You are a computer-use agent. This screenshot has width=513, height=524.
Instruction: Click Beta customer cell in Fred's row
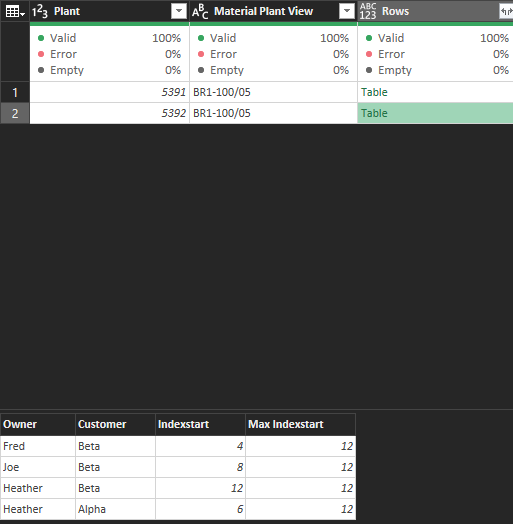tap(115, 446)
